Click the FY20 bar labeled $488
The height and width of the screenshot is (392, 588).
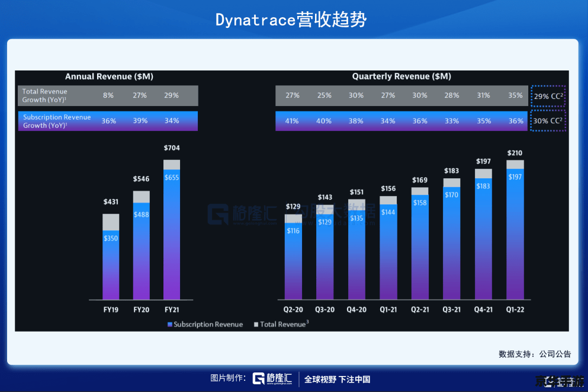coord(142,245)
